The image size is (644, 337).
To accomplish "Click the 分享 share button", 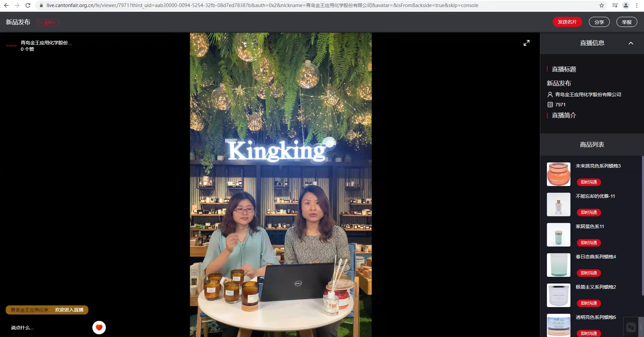I will [599, 22].
